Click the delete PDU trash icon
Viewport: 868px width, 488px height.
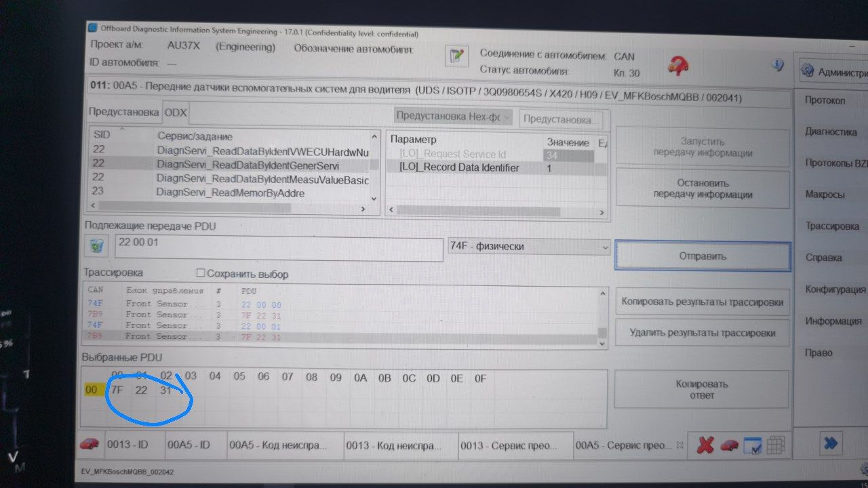(96, 245)
